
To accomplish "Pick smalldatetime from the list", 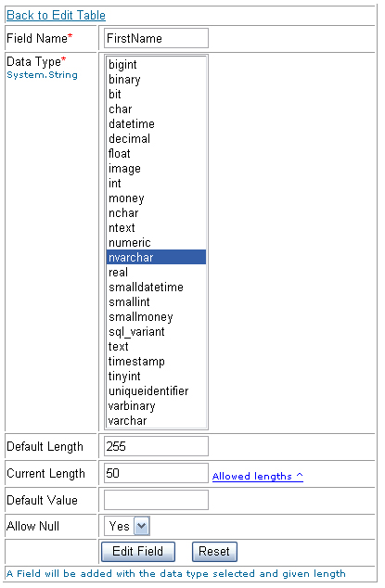I will point(156,287).
